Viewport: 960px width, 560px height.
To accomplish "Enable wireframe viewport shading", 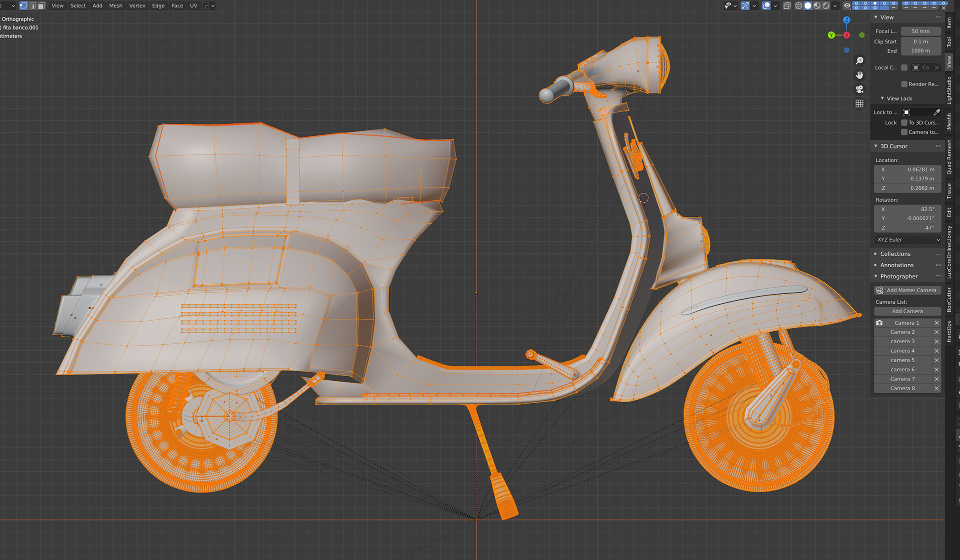I will pos(798,6).
